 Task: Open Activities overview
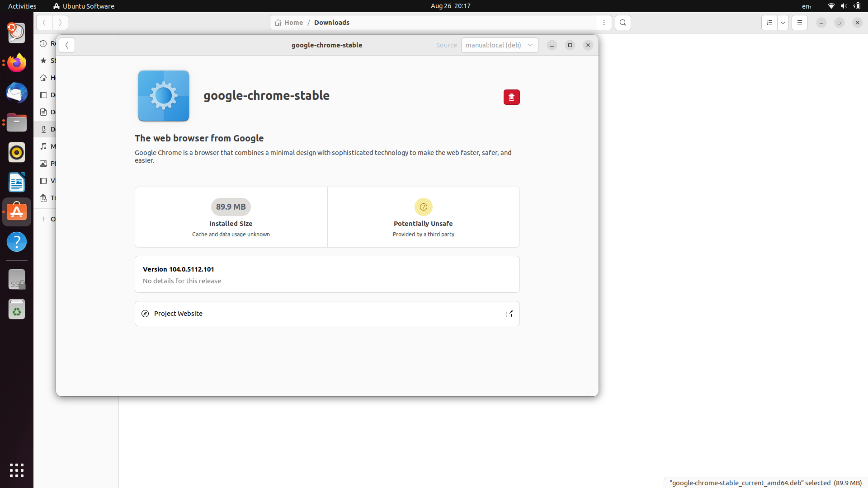(22, 6)
